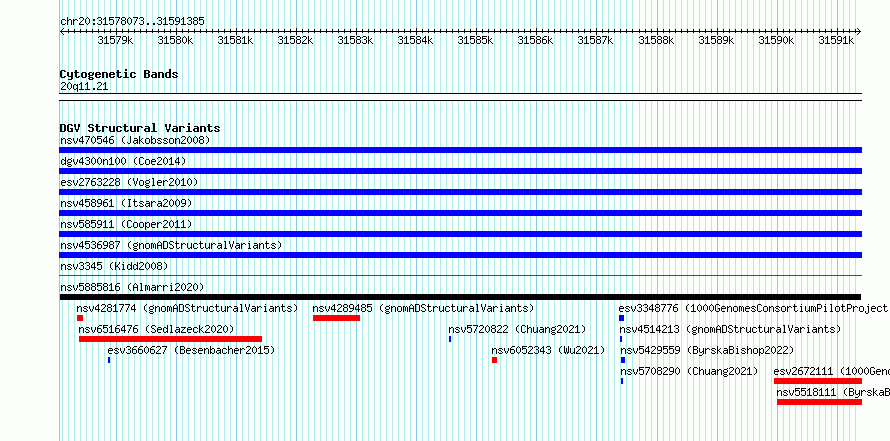The width and height of the screenshot is (890, 441).
Task: Open the esv2672111 variant label
Action: pyautogui.click(x=832, y=371)
